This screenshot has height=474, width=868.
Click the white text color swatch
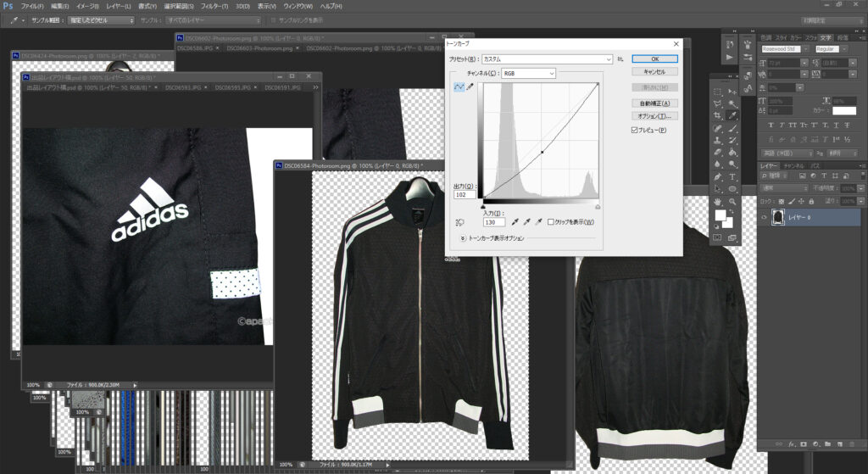point(844,111)
